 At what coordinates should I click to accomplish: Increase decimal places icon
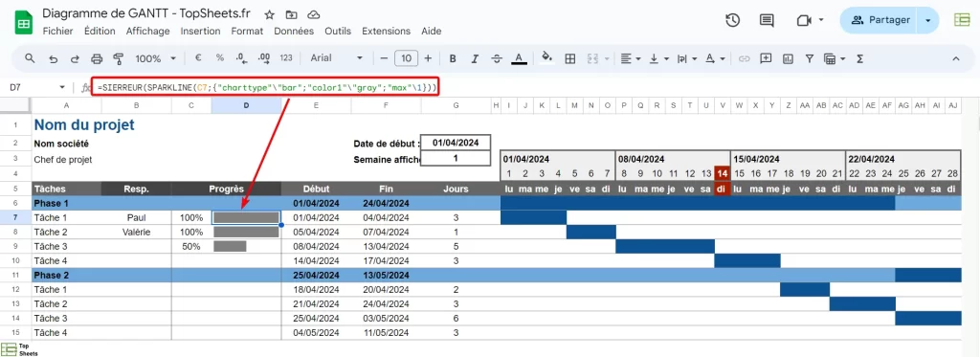264,58
